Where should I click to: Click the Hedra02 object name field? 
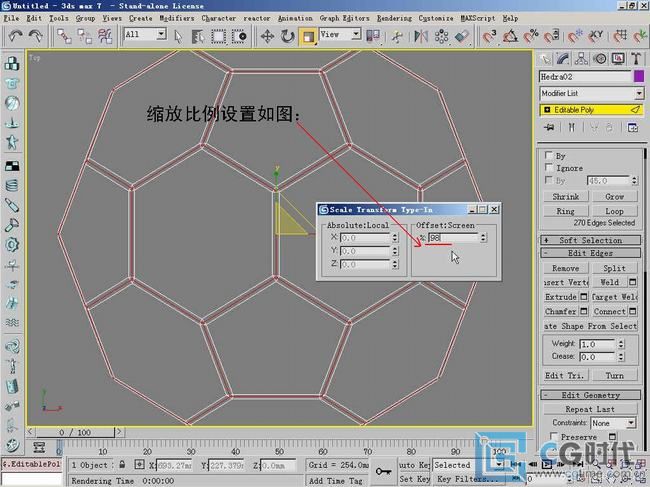click(585, 77)
